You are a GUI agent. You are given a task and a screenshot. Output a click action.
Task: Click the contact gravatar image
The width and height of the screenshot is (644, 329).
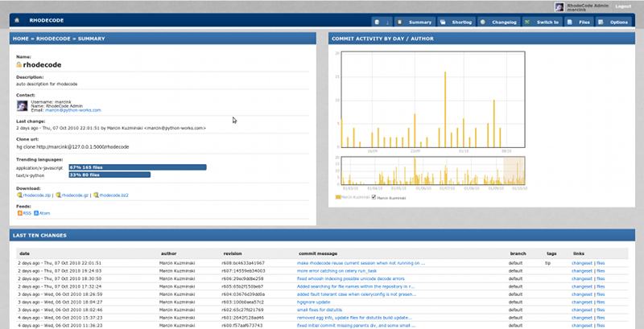(x=23, y=104)
